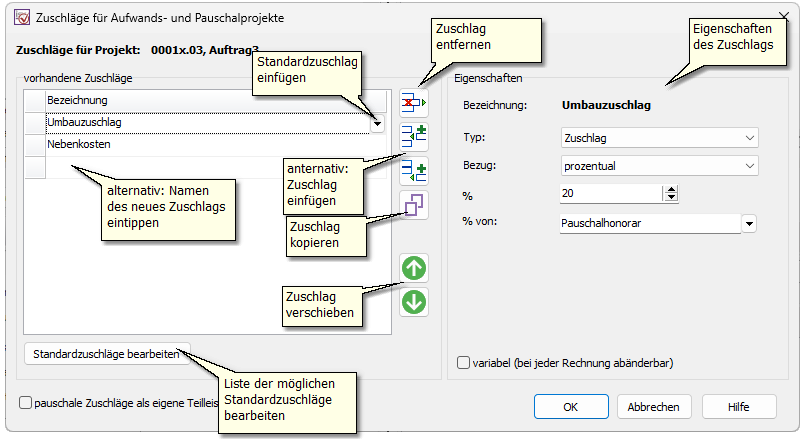Click the remove surcharge icon

coord(413,101)
